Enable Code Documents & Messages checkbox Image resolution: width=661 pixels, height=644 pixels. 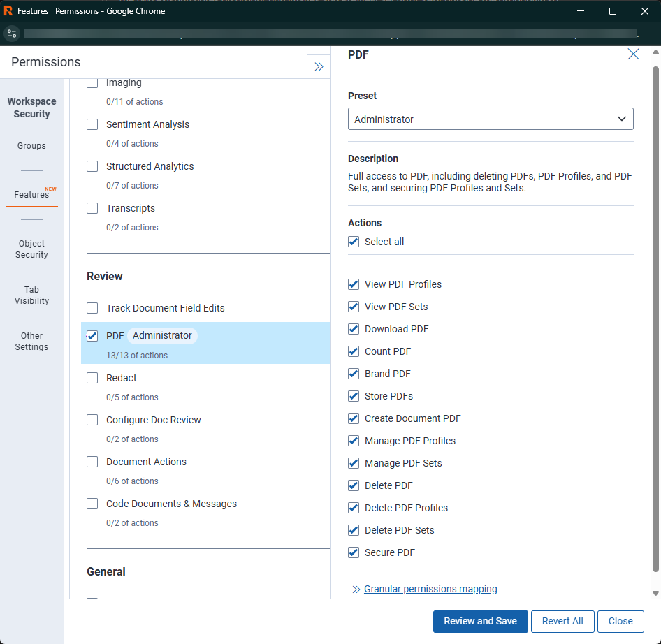92,504
